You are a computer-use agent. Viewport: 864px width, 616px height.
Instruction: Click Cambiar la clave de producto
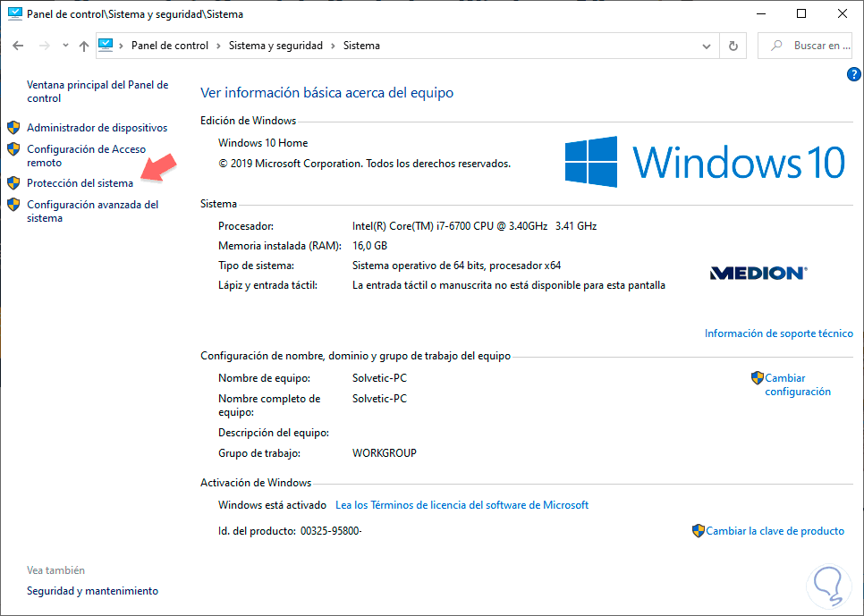(x=775, y=531)
